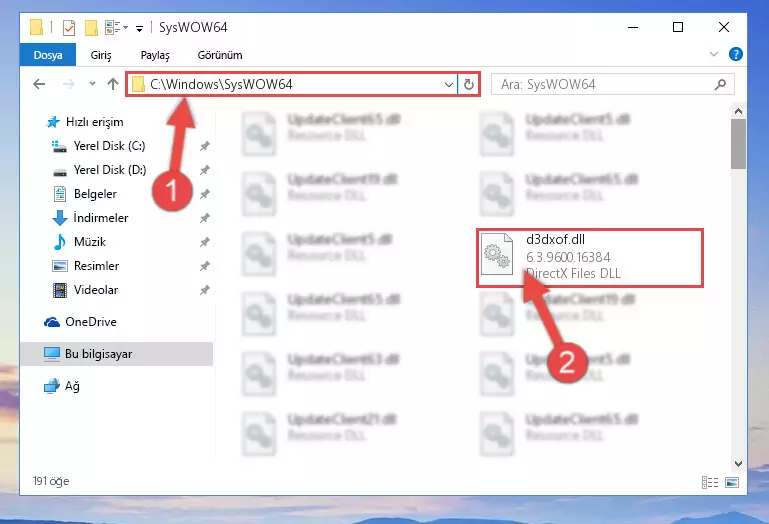Switch to the Görünüm ribbon tab

point(220,55)
